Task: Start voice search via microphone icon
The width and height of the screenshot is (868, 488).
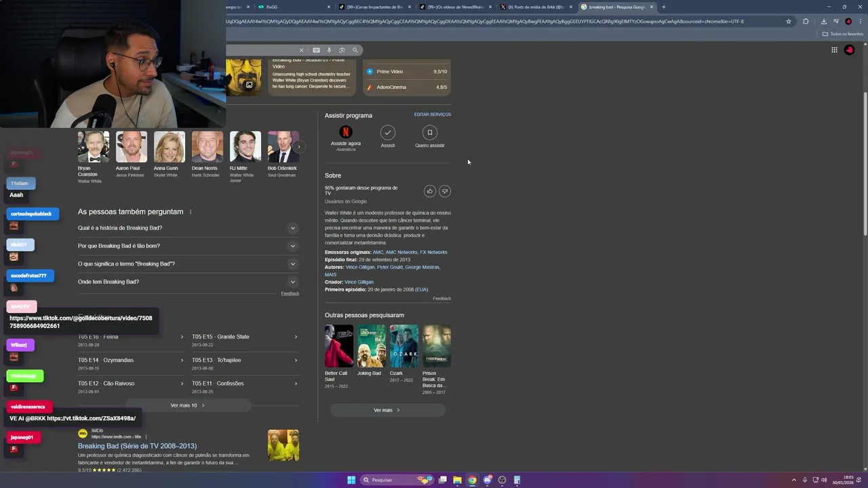Action: (329, 50)
